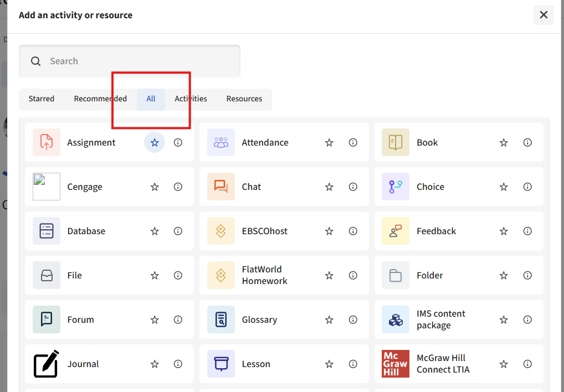This screenshot has height=392, width=564.
Task: Toggle the star for Feedback
Action: pyautogui.click(x=504, y=231)
